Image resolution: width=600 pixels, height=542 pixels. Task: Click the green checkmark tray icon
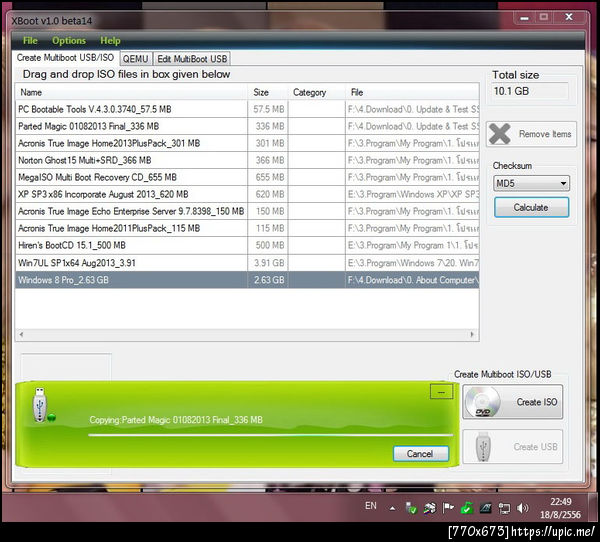coord(467,508)
